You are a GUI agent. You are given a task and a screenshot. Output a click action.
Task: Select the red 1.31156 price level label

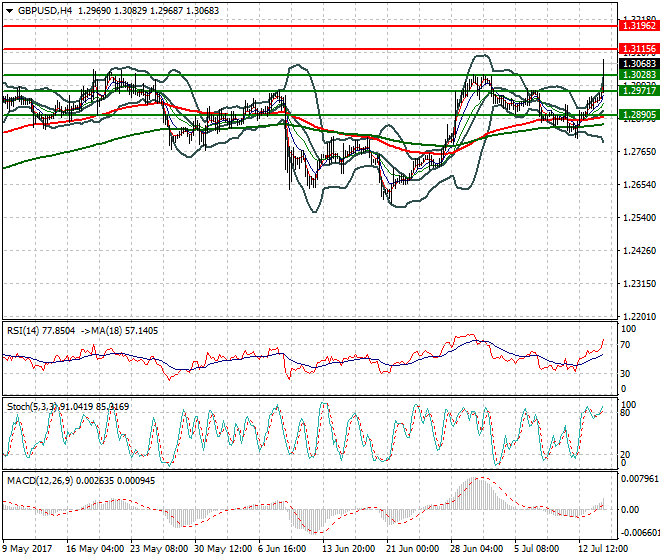639,49
